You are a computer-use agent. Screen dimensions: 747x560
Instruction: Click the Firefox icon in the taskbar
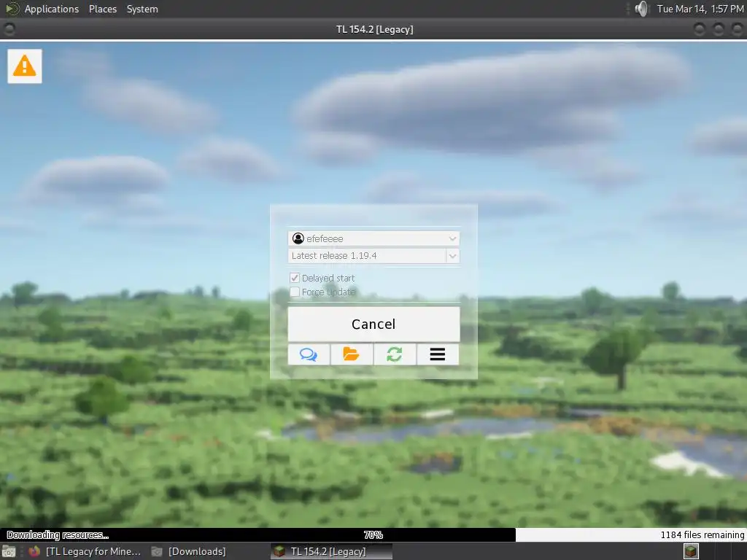[x=34, y=551]
